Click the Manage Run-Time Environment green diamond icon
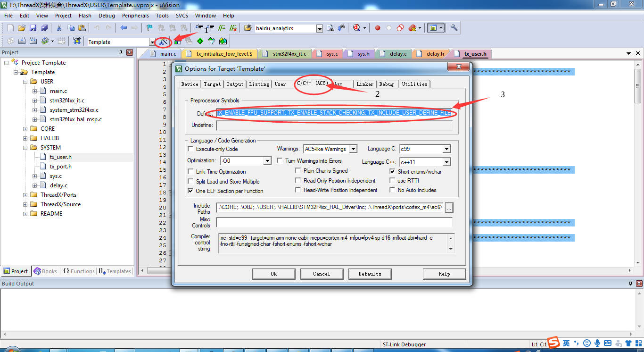 (x=200, y=42)
